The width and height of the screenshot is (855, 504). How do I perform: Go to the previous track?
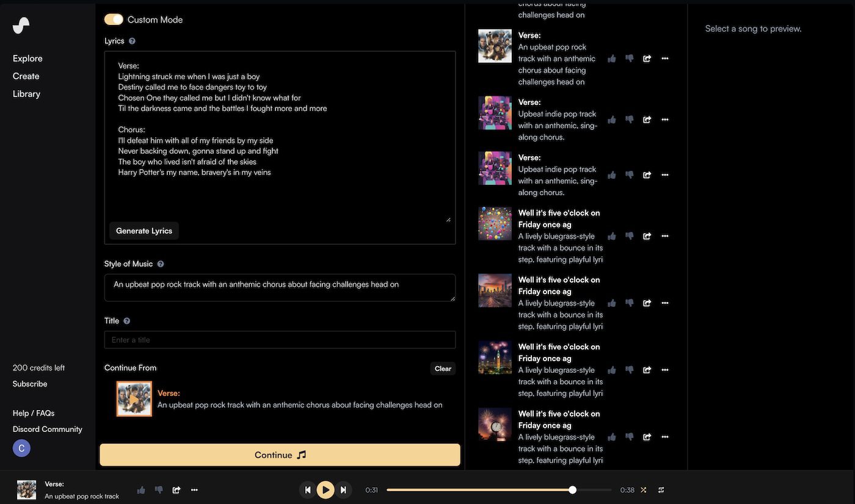(308, 490)
